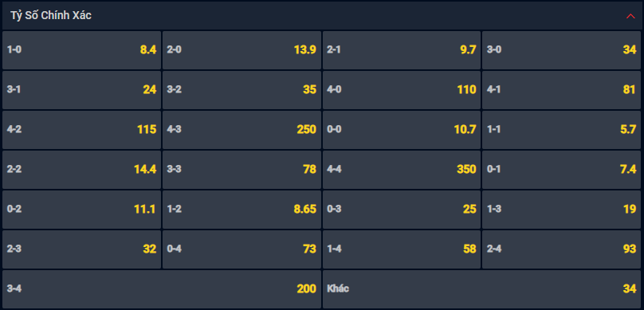The image size is (644, 310).
Task: Pick the 2-0 correct score bet
Action: 241,50
